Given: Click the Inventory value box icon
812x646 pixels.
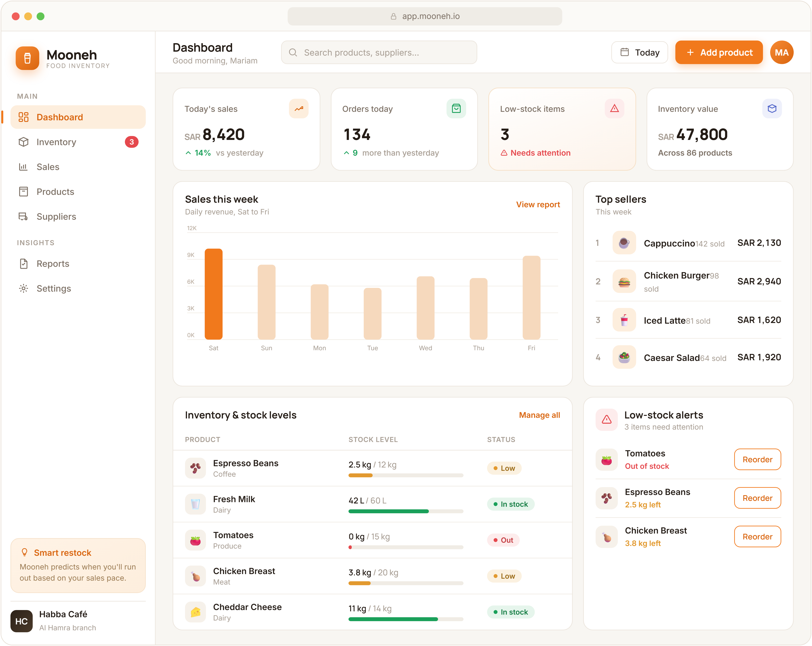Looking at the screenshot, I should [772, 109].
